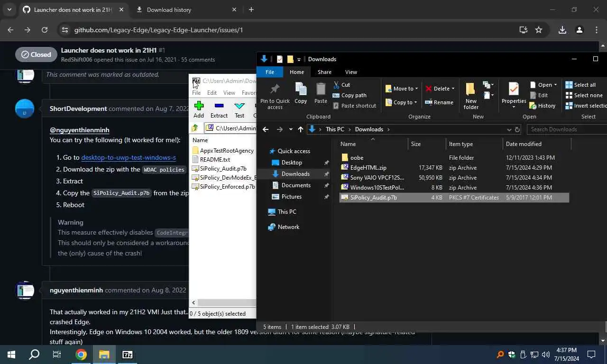This screenshot has width=607, height=364.
Task: Switch to the View ribbon tab
Action: pos(351,72)
